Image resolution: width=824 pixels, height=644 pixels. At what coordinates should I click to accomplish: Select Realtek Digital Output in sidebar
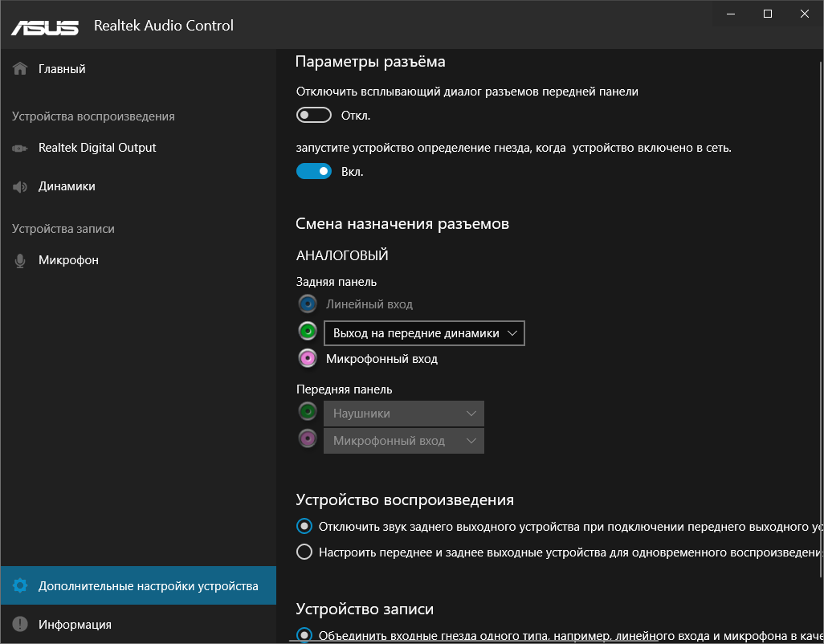coord(138,148)
